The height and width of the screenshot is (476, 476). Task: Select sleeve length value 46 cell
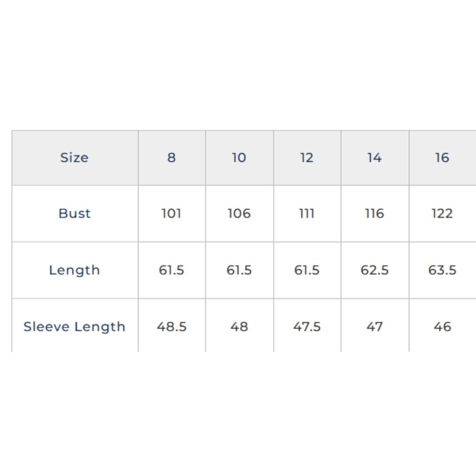tap(442, 327)
